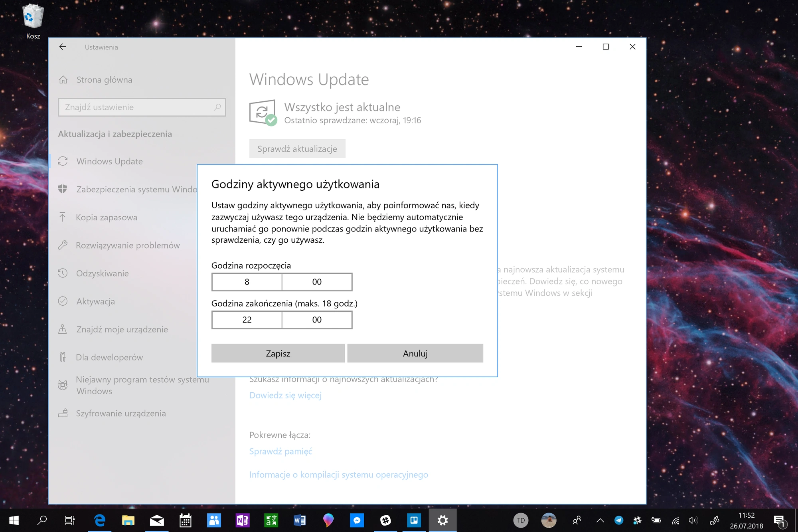Open File Explorer from the taskbar
The width and height of the screenshot is (798, 532).
pyautogui.click(x=128, y=520)
